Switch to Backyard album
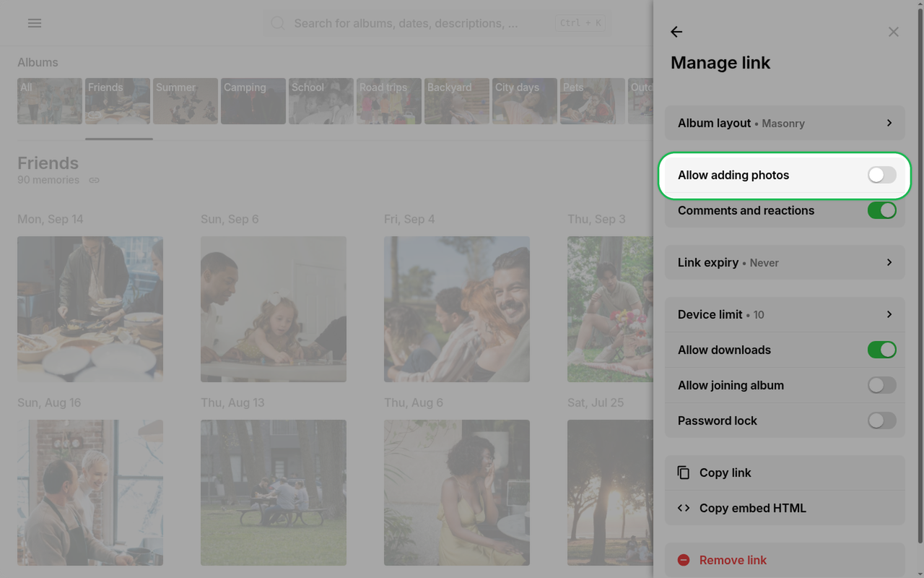The height and width of the screenshot is (578, 924). pos(457,101)
